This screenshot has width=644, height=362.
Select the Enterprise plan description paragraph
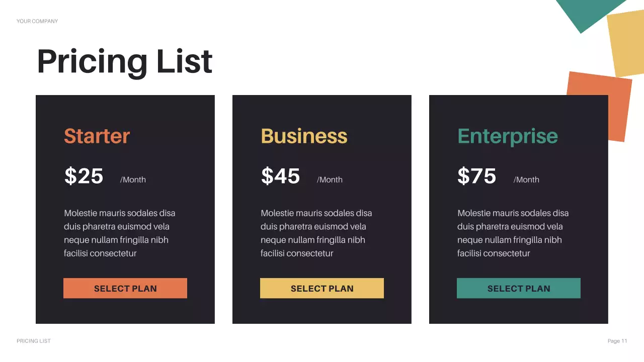(x=513, y=233)
